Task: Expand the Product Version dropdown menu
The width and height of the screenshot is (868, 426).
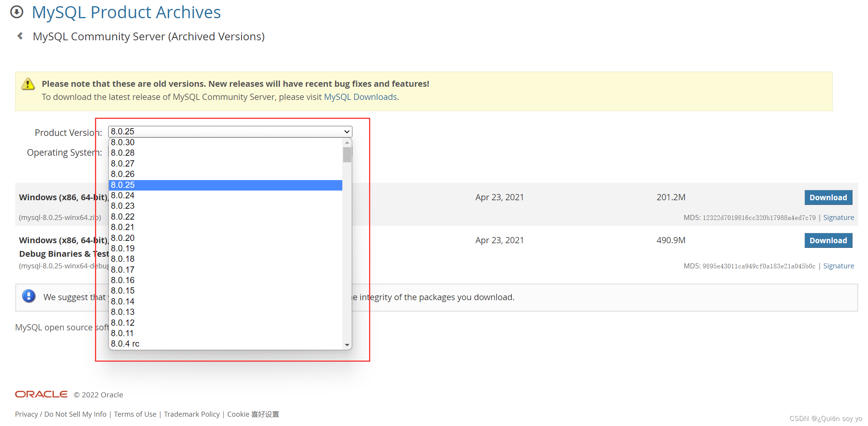Action: (x=229, y=131)
